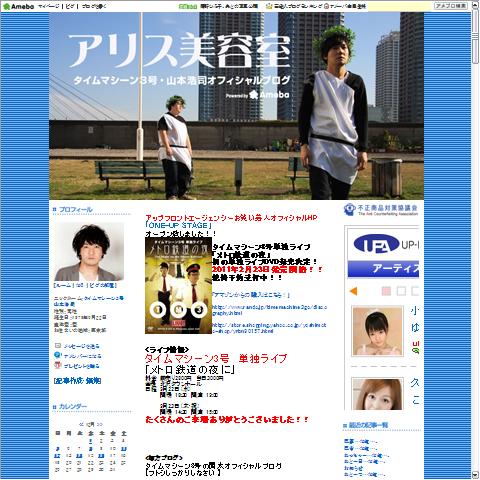Click the プレゼントを贈る link

tap(82, 366)
